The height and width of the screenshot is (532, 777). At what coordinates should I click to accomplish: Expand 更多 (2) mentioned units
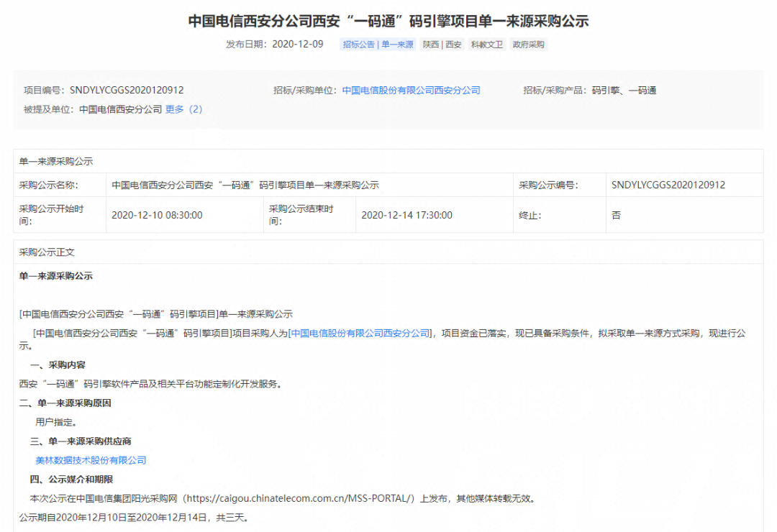(x=184, y=109)
